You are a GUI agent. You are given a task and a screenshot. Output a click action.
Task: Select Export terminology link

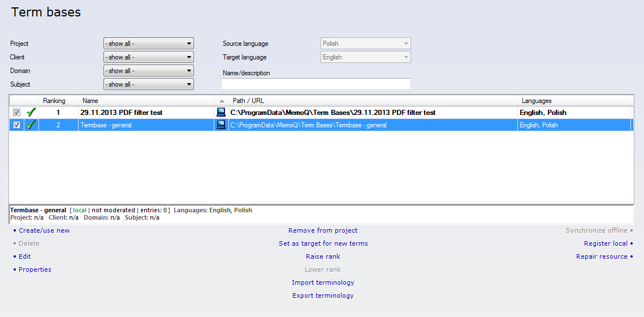323,295
